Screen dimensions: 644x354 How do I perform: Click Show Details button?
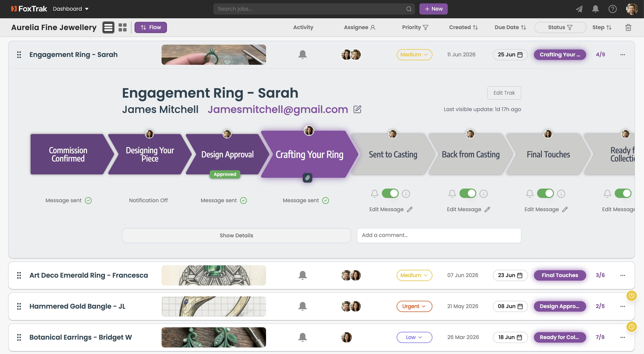[x=236, y=235]
